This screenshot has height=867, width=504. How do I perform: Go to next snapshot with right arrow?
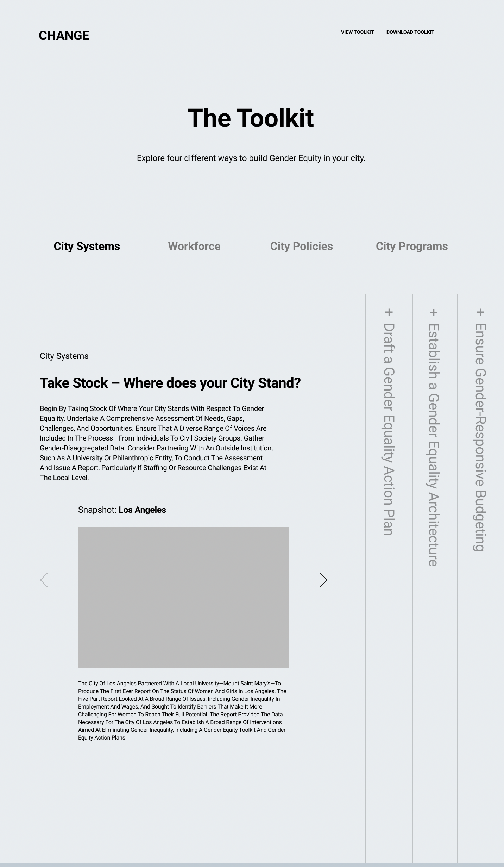(323, 580)
